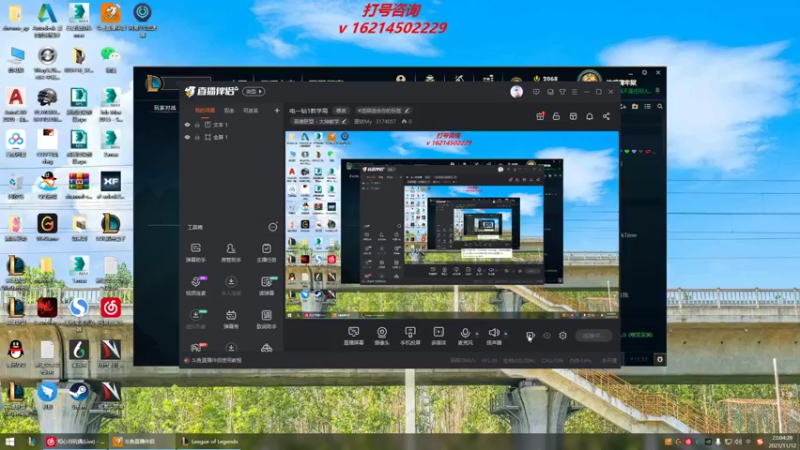This screenshot has width=800, height=450.
Task: Click the 修改 button beside room title
Action: [341, 110]
